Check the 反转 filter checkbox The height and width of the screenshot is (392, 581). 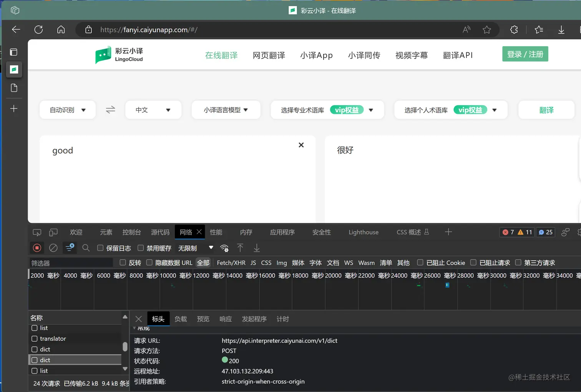click(124, 262)
